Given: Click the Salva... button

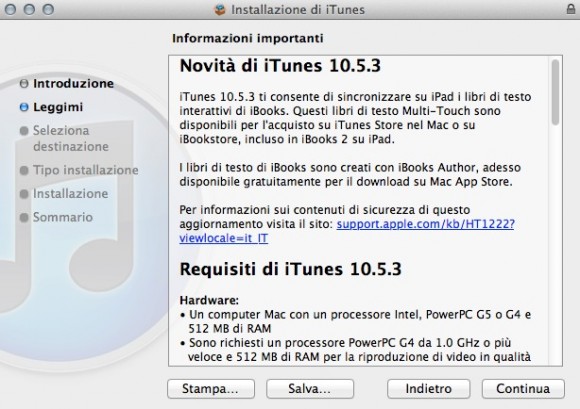Looking at the screenshot, I should tap(310, 389).
